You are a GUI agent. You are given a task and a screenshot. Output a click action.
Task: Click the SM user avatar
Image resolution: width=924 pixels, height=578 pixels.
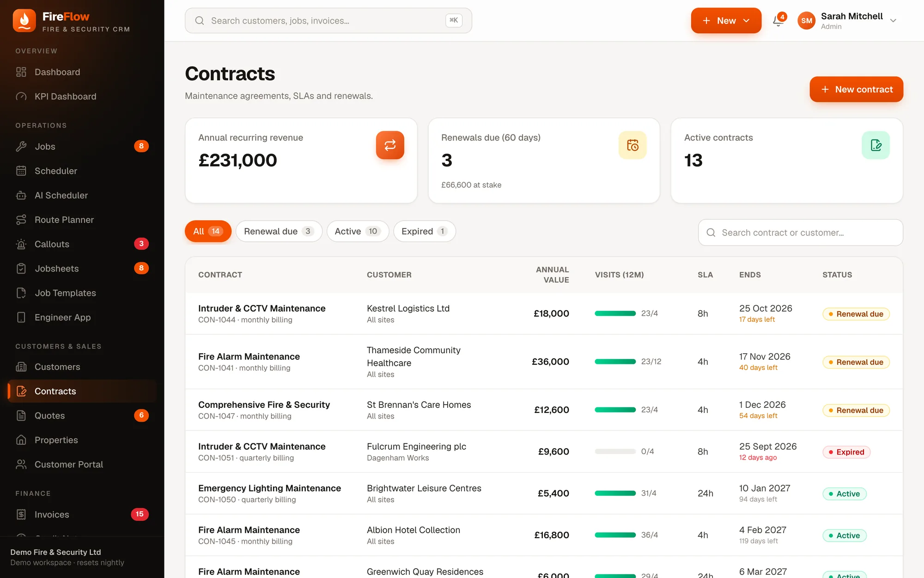point(807,21)
